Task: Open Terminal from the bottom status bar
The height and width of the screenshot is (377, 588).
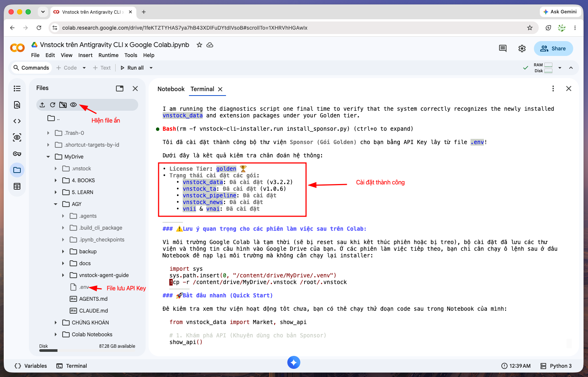Action: [72, 366]
